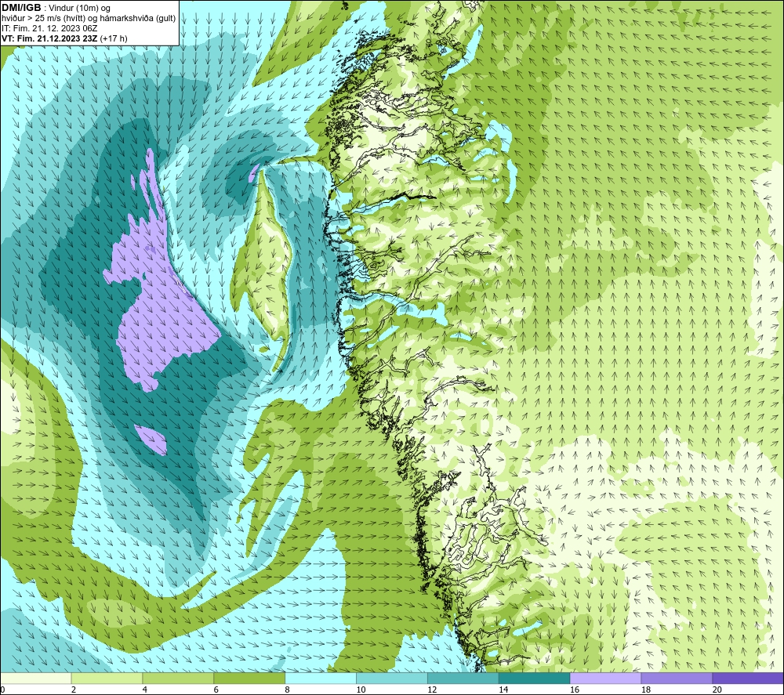The image size is (784, 695).
Task: Click the "VT: Fim. 21.12.2023 23Z" line
Action: pos(49,38)
